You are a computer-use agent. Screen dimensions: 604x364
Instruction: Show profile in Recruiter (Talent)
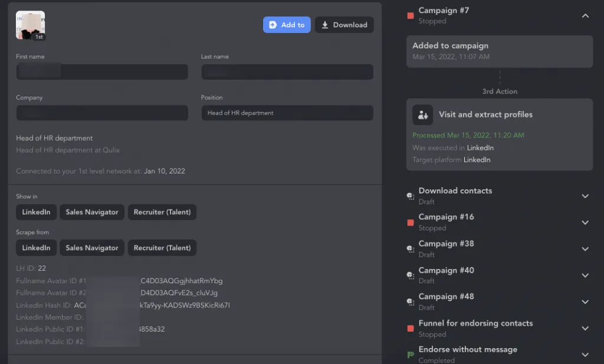[162, 212]
